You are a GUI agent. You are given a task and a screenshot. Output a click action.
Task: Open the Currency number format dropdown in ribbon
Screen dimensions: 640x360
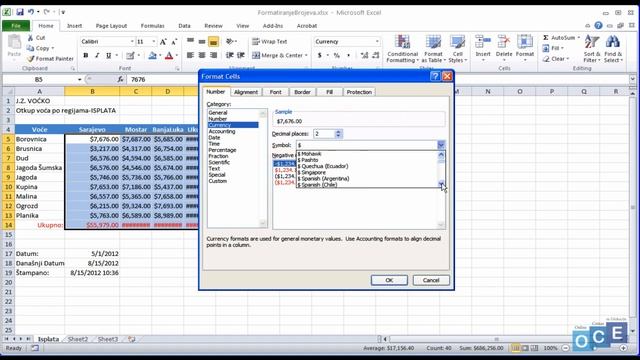click(377, 42)
